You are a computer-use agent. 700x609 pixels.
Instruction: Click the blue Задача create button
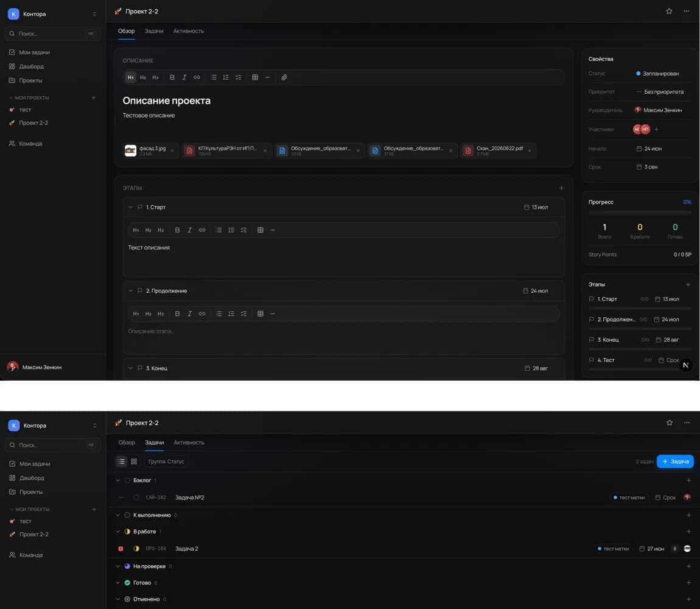click(x=675, y=461)
